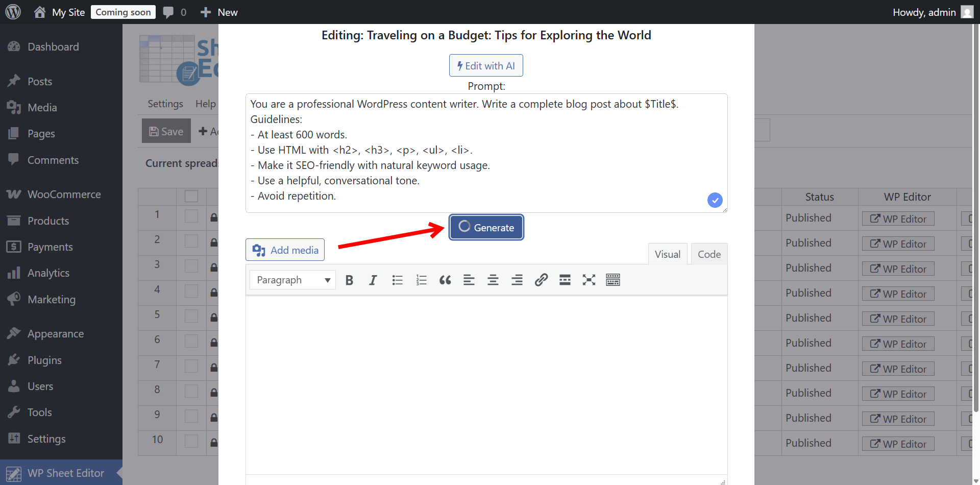
Task: Insert Read More tag
Action: click(x=565, y=280)
